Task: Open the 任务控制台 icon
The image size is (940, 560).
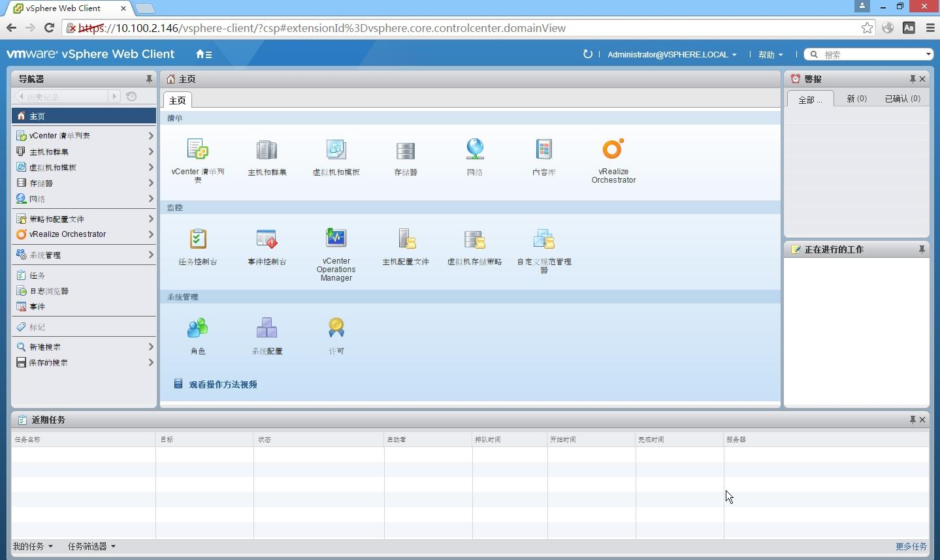Action: (x=198, y=239)
